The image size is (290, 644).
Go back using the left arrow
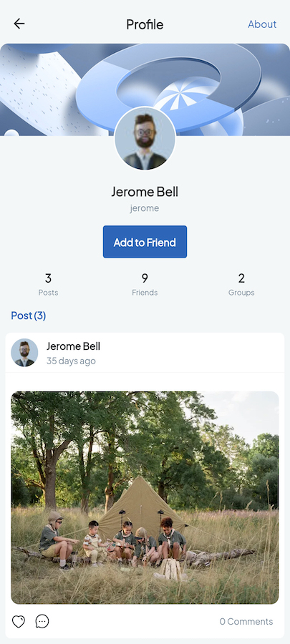tap(19, 24)
